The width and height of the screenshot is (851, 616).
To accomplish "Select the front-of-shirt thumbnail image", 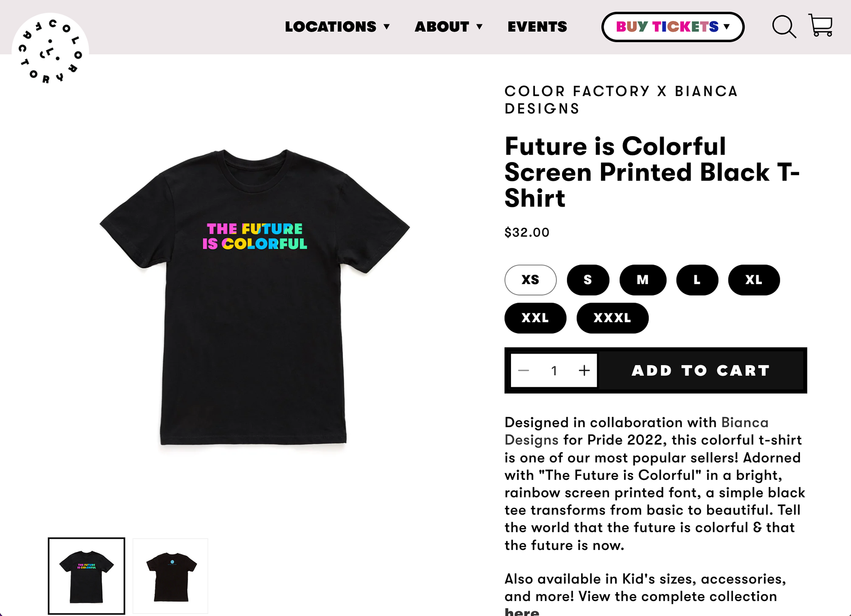I will tap(86, 576).
